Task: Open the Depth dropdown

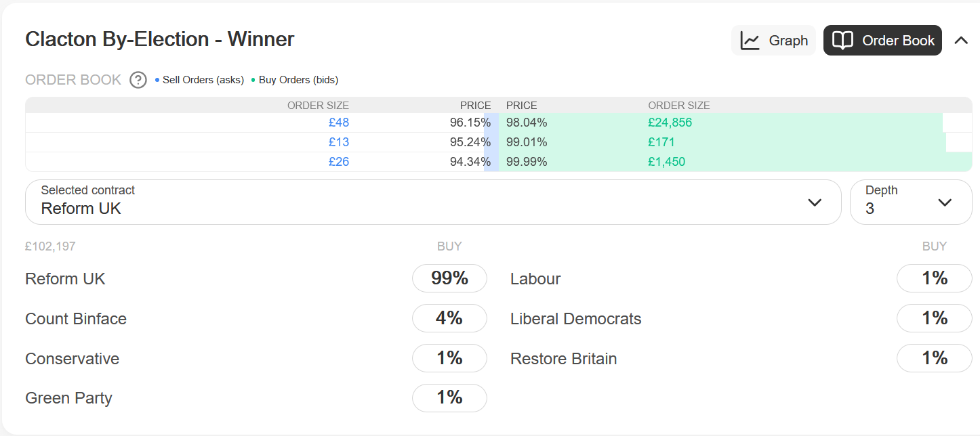Action: point(911,202)
